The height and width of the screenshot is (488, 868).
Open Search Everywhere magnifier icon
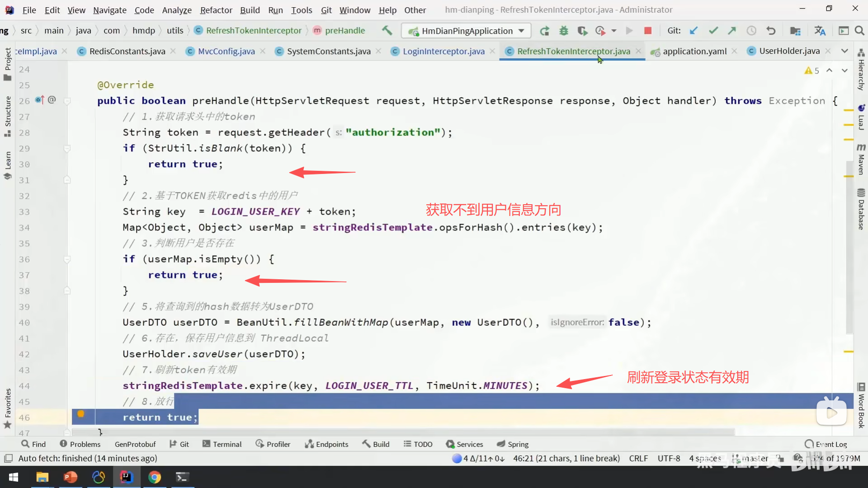859,31
